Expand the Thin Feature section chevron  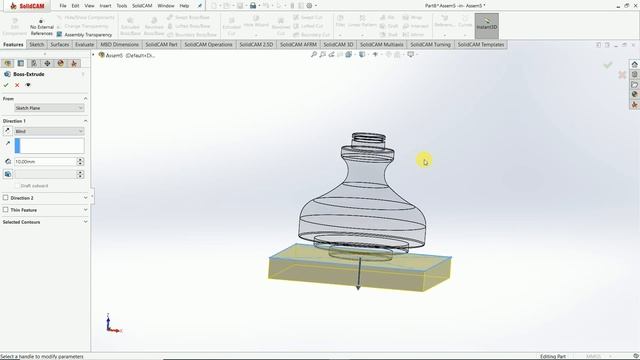85,210
